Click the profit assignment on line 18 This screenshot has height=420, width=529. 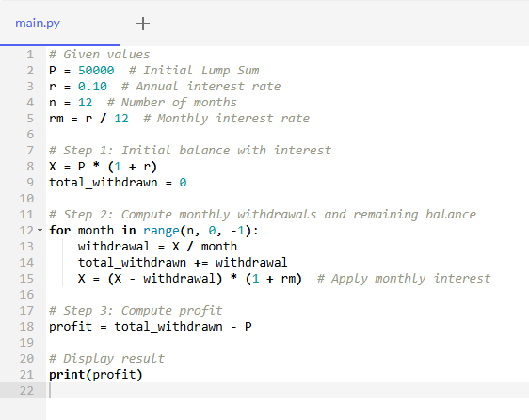[x=150, y=327]
